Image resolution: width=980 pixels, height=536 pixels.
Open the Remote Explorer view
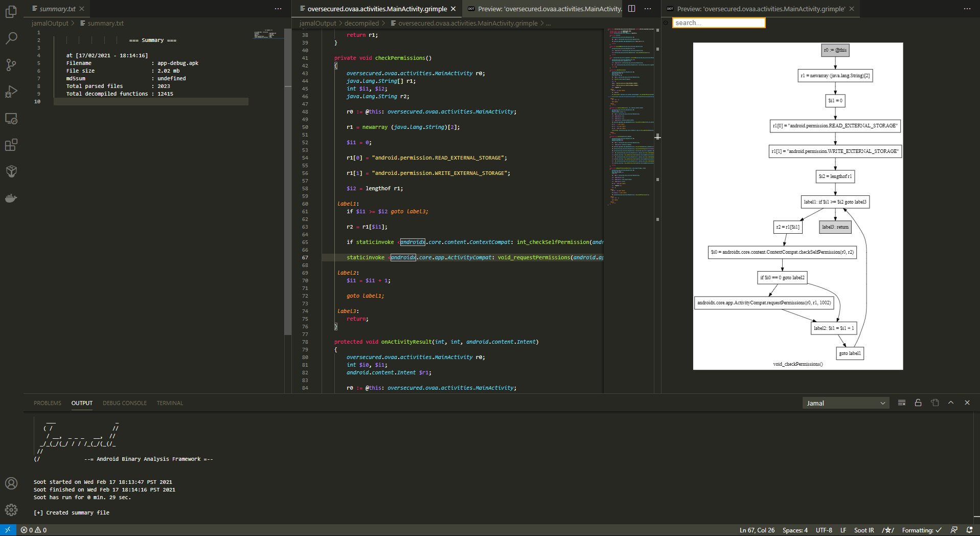point(11,119)
